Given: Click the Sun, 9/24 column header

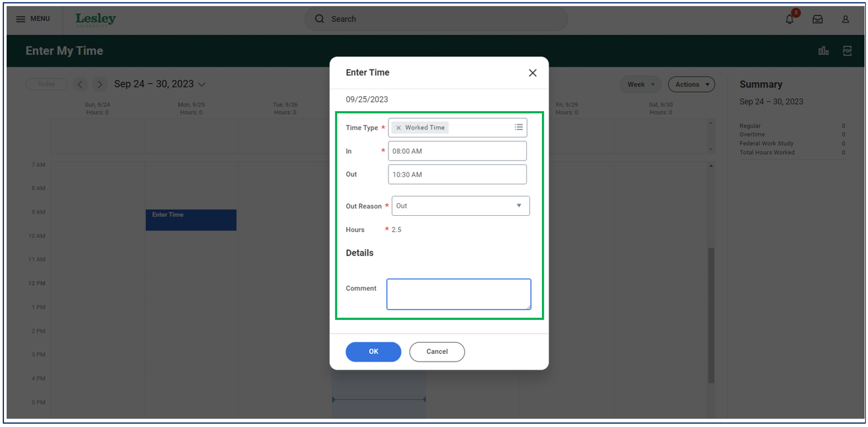Looking at the screenshot, I should coord(97,109).
